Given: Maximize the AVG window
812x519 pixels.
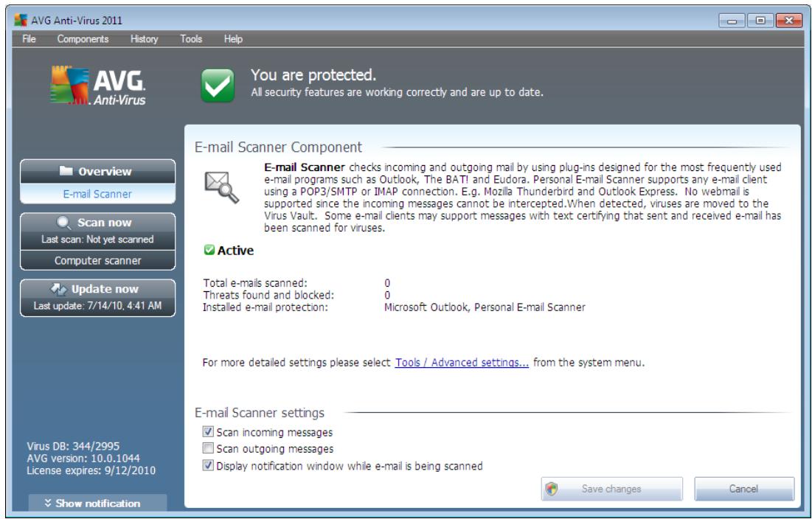Looking at the screenshot, I should (760, 21).
